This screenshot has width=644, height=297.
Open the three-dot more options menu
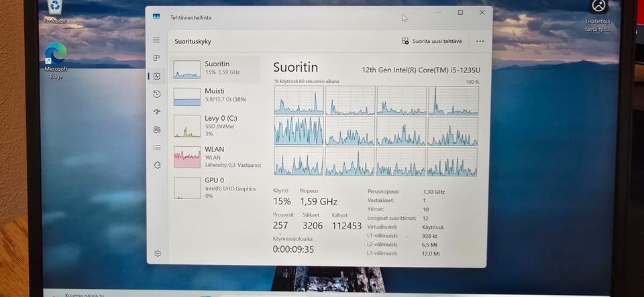coord(480,41)
